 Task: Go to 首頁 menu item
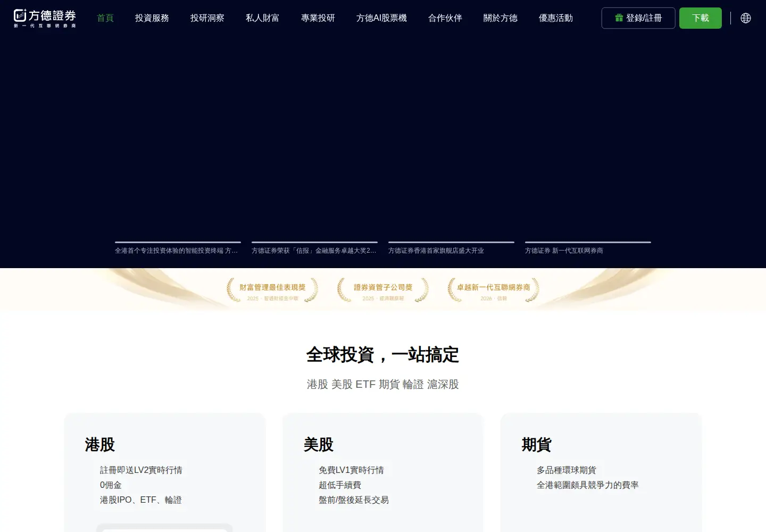click(105, 18)
